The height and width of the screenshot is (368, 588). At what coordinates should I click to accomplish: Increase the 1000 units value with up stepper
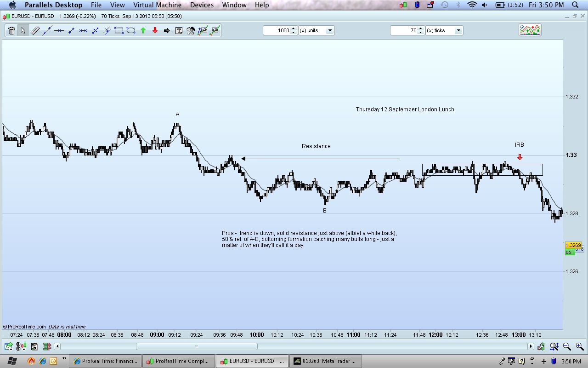pos(294,29)
